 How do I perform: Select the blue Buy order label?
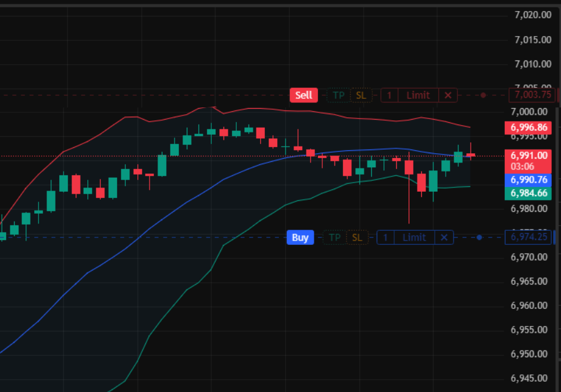coord(300,238)
